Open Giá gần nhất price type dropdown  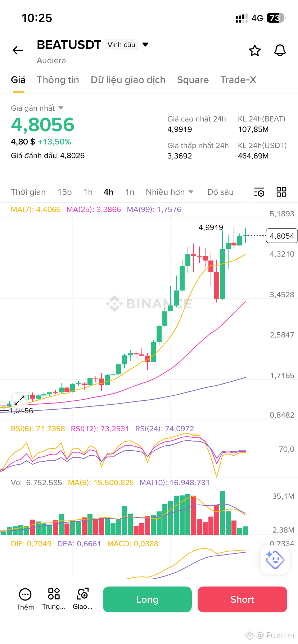point(37,108)
